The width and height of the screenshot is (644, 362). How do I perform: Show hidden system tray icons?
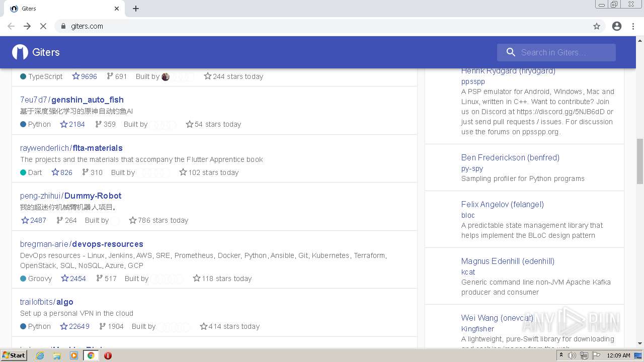561,355
